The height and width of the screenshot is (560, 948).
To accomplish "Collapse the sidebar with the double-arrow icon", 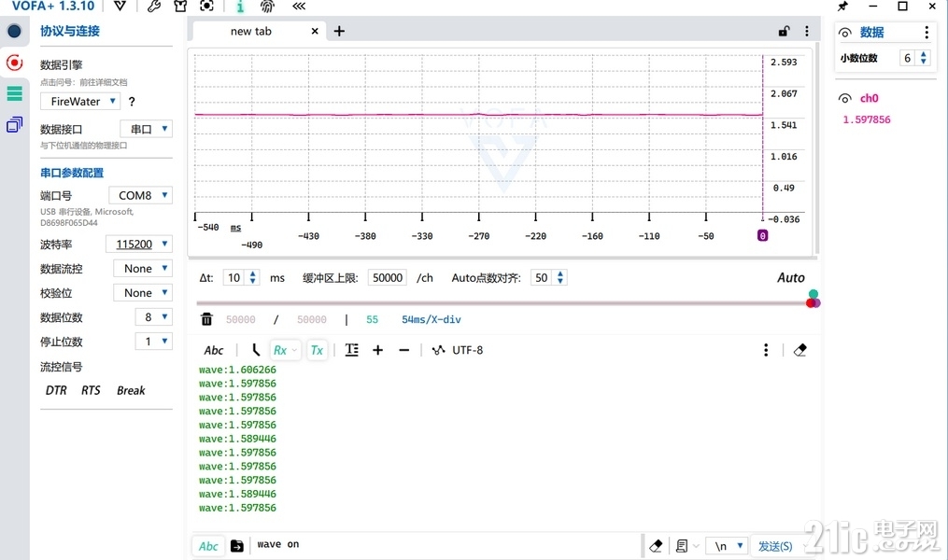I will [x=299, y=6].
